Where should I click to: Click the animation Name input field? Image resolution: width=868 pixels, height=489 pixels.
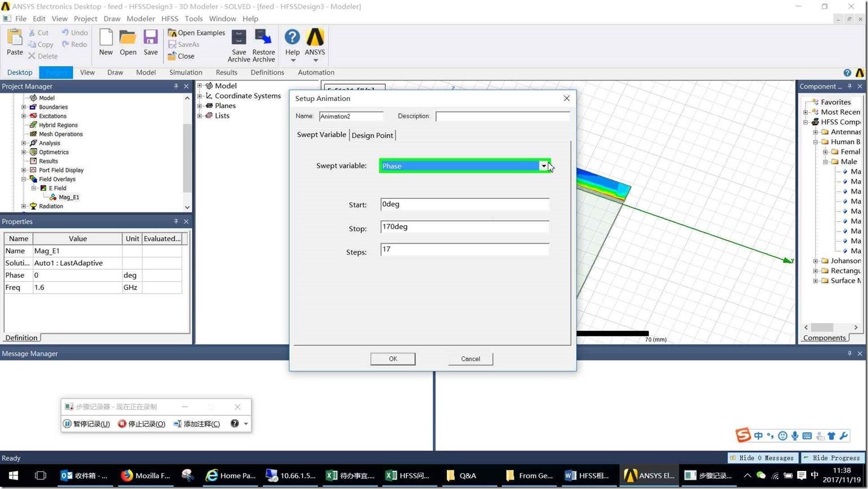(x=351, y=116)
